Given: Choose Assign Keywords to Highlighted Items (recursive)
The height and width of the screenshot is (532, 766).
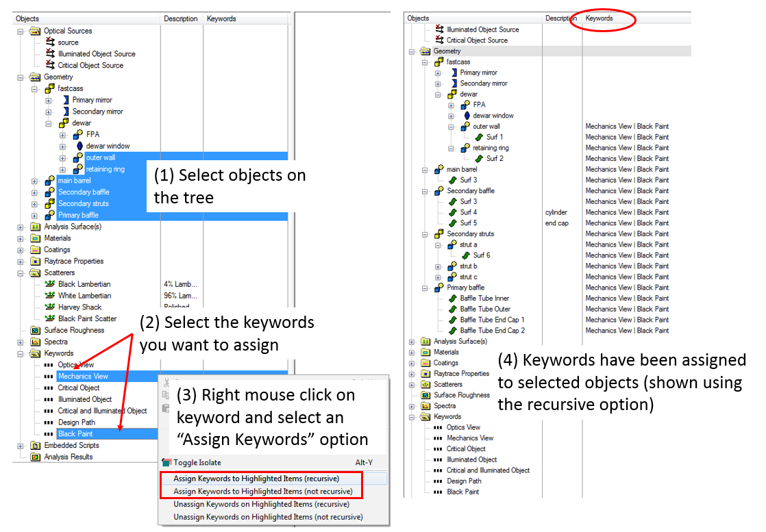Looking at the screenshot, I should coord(263,479).
